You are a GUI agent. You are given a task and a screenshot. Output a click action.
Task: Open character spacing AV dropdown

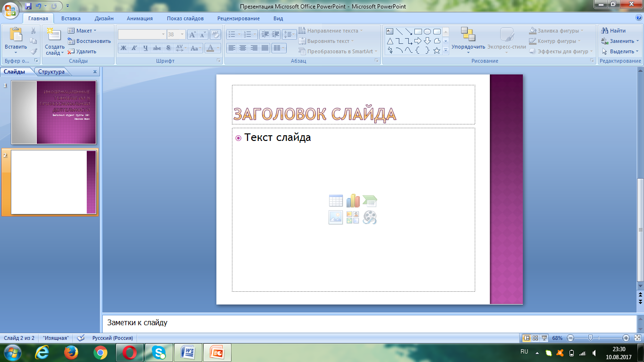click(x=181, y=48)
